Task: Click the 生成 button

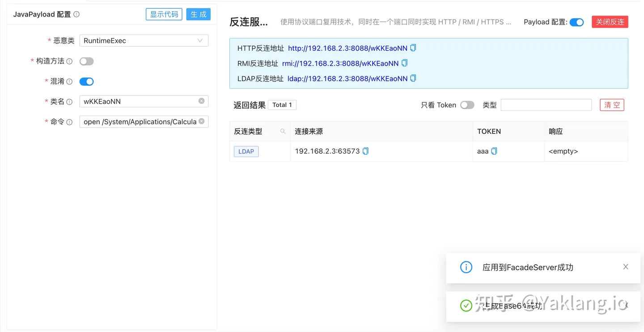Action: (x=199, y=14)
